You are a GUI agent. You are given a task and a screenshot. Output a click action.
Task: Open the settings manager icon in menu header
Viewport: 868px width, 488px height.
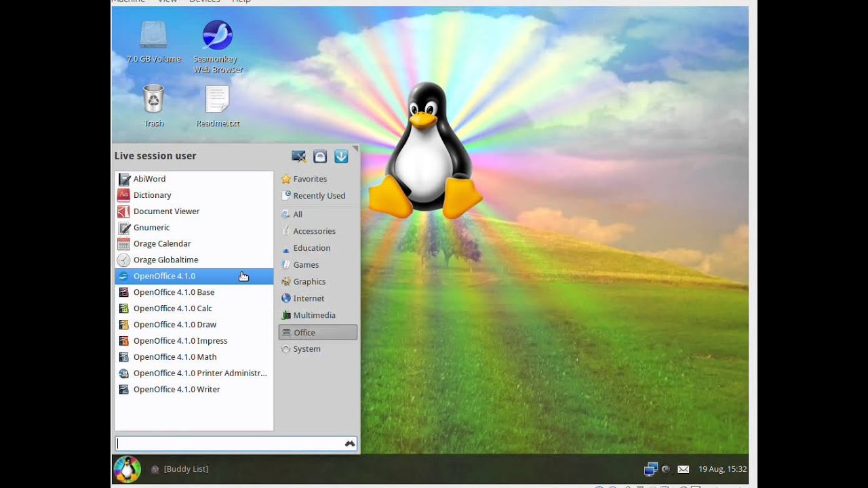(299, 157)
